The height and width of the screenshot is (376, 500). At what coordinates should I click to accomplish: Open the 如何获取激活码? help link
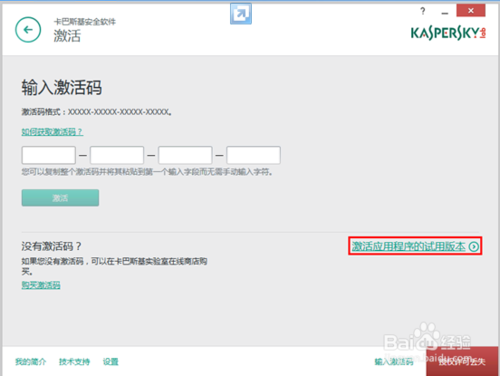pos(52,132)
